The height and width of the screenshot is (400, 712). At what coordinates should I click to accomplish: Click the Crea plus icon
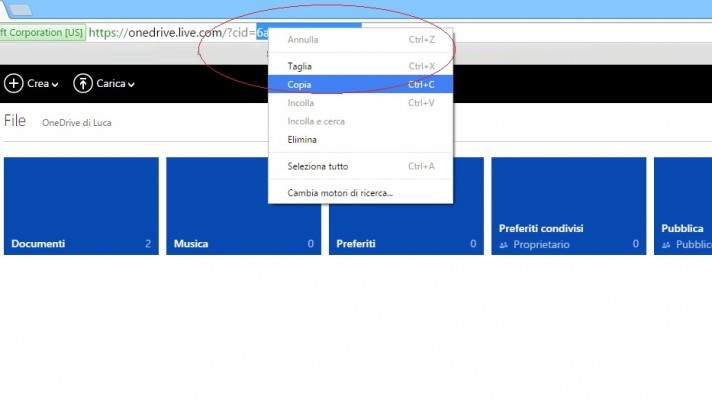14,84
